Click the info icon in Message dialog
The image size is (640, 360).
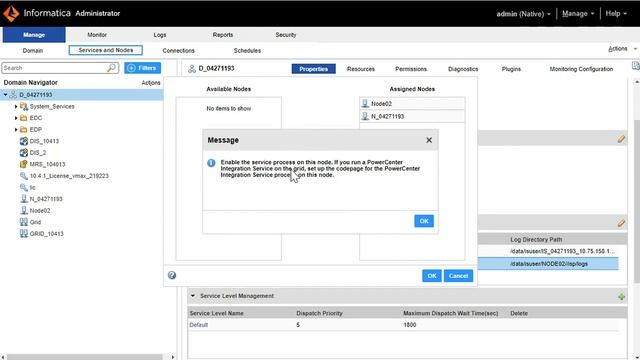point(211,163)
